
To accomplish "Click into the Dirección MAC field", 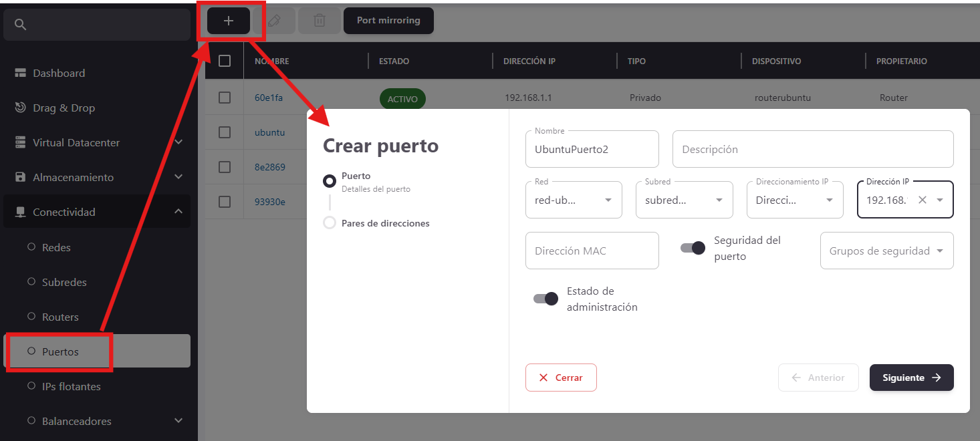I will click(592, 251).
